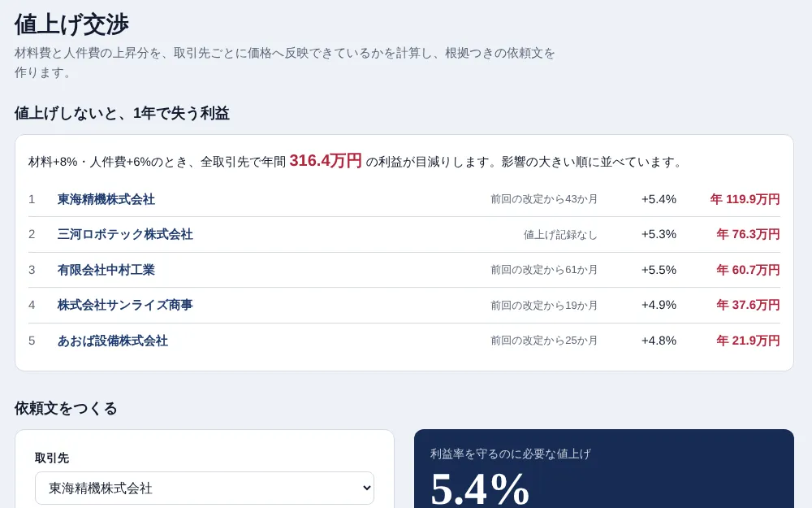This screenshot has width=812, height=508.
Task: Click the 年 37.6万円 loss amount
Action: (748, 305)
